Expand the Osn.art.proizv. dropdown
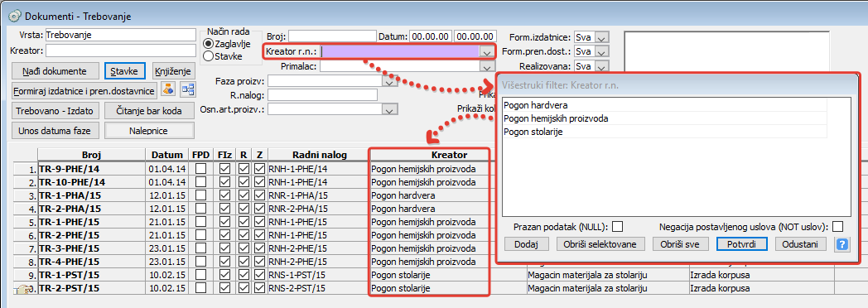Screen dimensions: 868x308 390,109
